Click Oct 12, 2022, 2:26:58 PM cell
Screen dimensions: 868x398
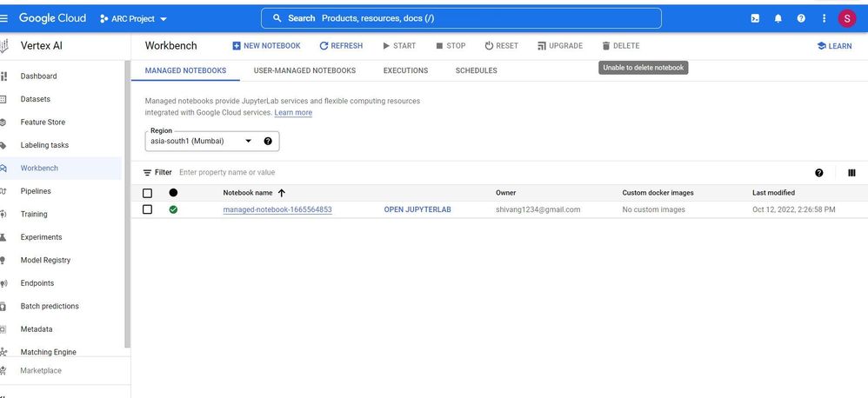(x=794, y=209)
